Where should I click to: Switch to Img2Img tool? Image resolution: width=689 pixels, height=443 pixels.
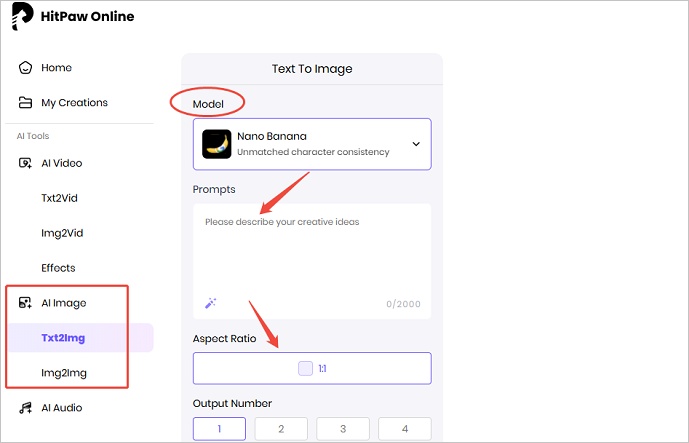point(62,373)
